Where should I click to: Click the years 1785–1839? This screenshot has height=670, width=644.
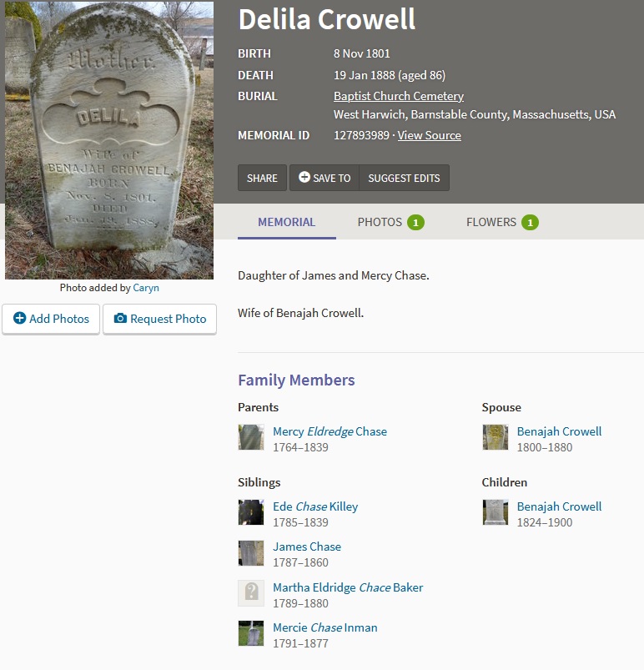pos(300,522)
